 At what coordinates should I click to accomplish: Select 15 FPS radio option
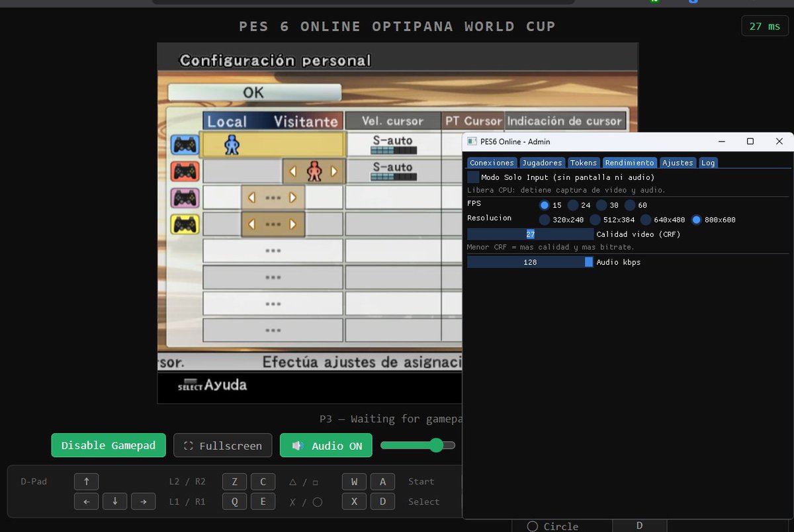[545, 205]
